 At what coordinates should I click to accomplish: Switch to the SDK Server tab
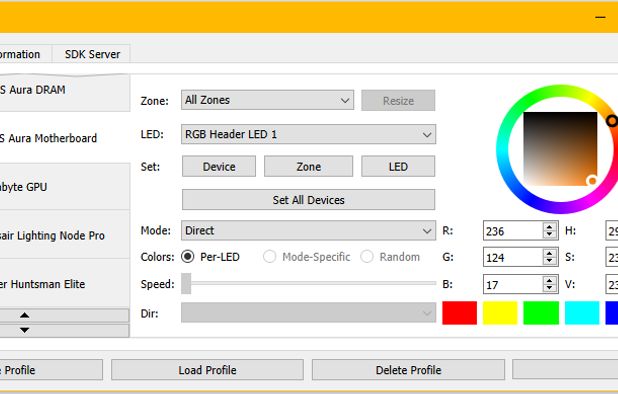click(92, 54)
